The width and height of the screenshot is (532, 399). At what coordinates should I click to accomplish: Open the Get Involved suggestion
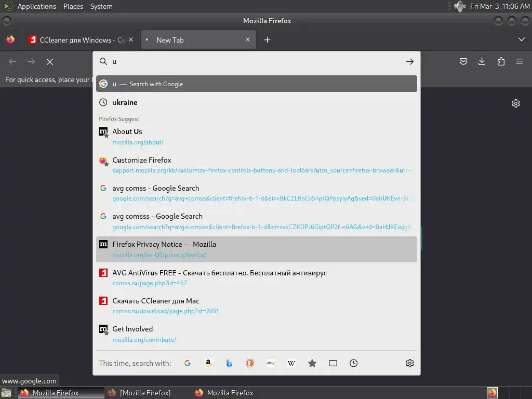click(x=257, y=334)
